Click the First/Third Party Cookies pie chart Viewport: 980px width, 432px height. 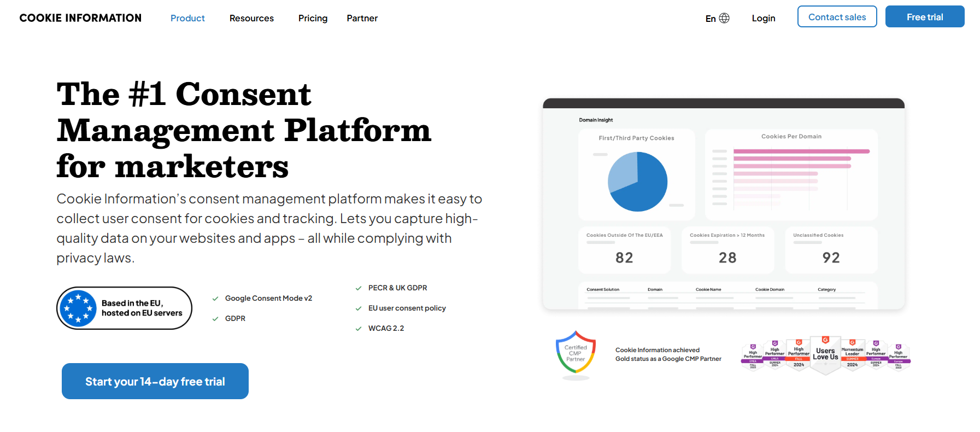coord(637,182)
